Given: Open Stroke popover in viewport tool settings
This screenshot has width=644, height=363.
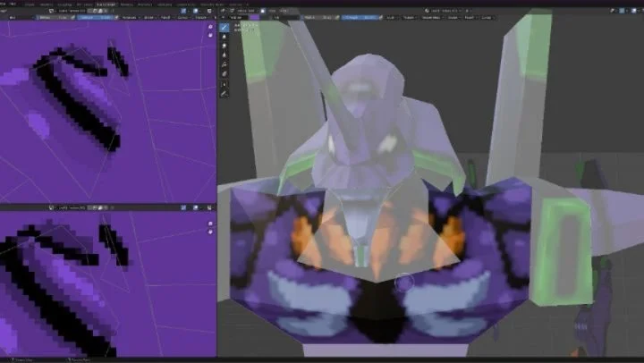Looking at the screenshot, I should [453, 17].
